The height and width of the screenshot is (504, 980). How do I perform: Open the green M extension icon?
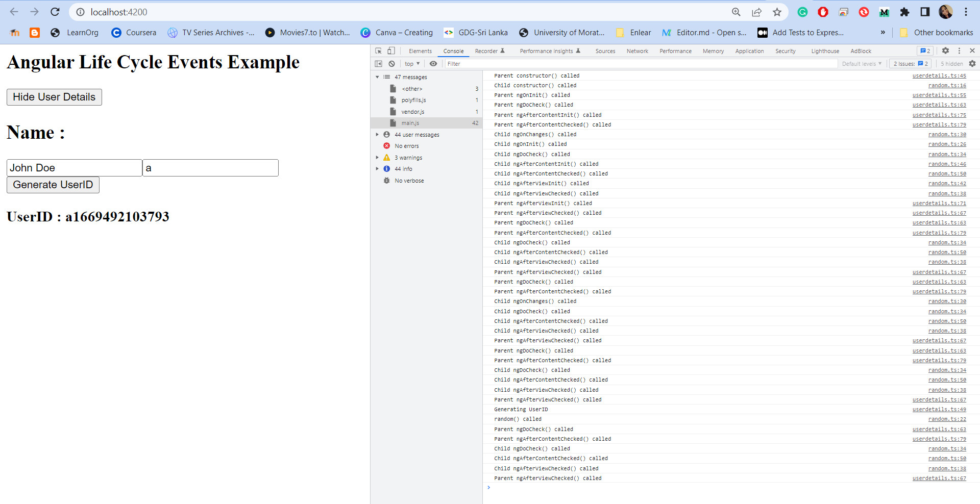pyautogui.click(x=884, y=12)
